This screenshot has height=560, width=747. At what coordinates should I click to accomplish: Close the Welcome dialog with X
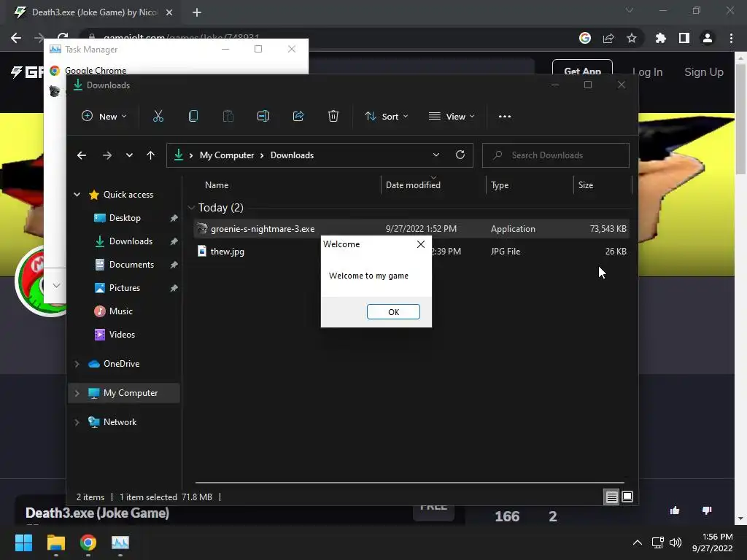[x=421, y=244]
